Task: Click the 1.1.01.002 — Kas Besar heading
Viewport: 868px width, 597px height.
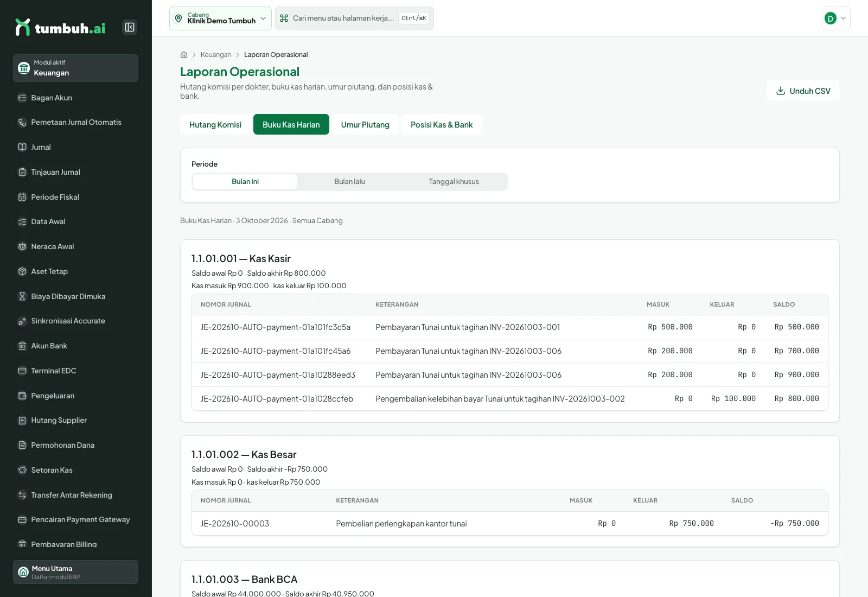Action: click(244, 455)
